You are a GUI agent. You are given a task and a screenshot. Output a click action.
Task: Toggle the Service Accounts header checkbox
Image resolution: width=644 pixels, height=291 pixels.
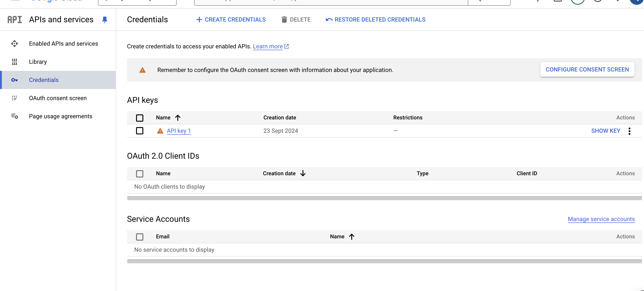click(140, 237)
